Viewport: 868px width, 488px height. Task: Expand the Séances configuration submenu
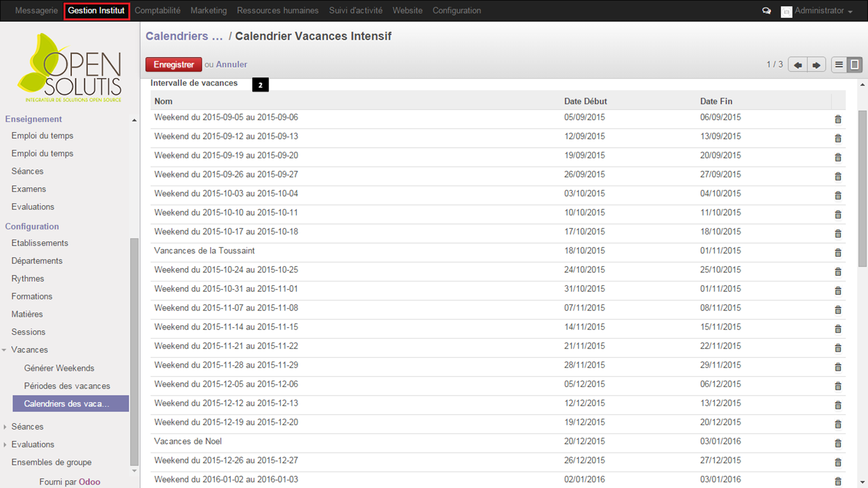[5, 427]
